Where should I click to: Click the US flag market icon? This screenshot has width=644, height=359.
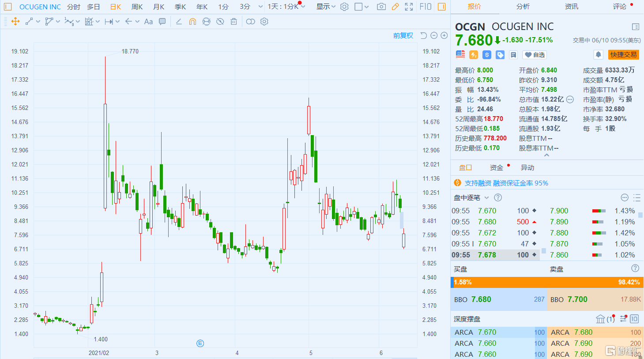pyautogui.click(x=460, y=55)
